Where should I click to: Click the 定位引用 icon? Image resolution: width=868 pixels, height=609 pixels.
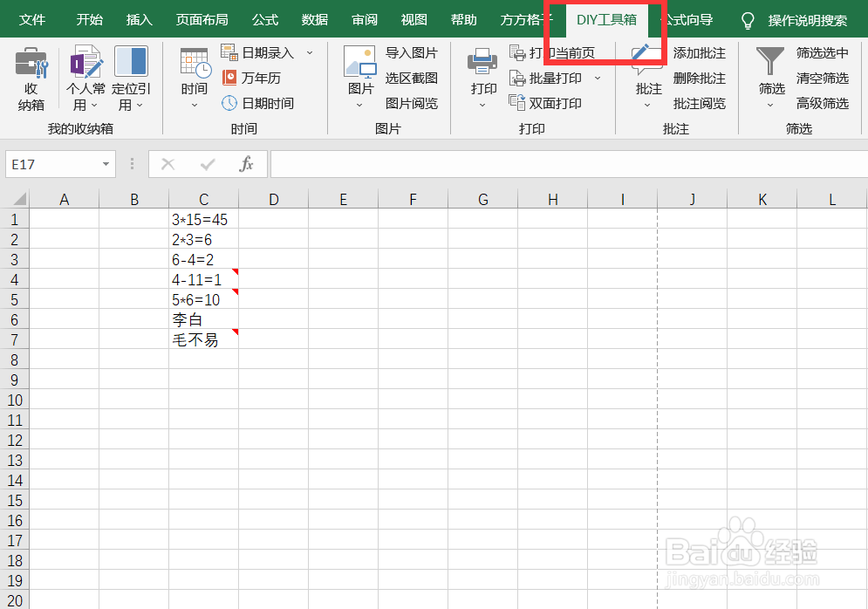(x=131, y=61)
